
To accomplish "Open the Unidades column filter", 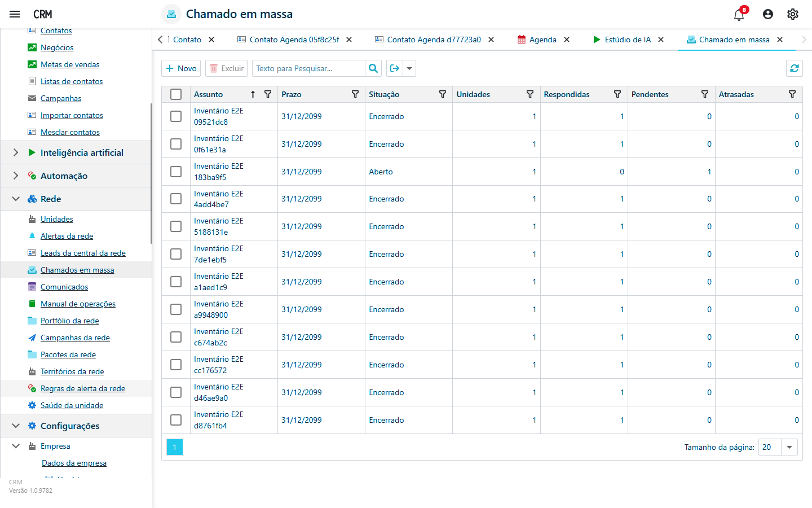I will [x=530, y=94].
